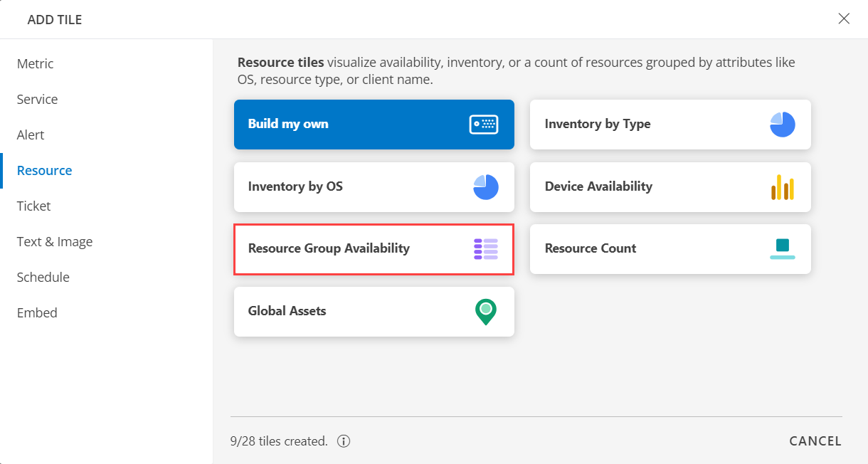
Task: Select the square chart icon on Resource Count
Action: tap(782, 248)
